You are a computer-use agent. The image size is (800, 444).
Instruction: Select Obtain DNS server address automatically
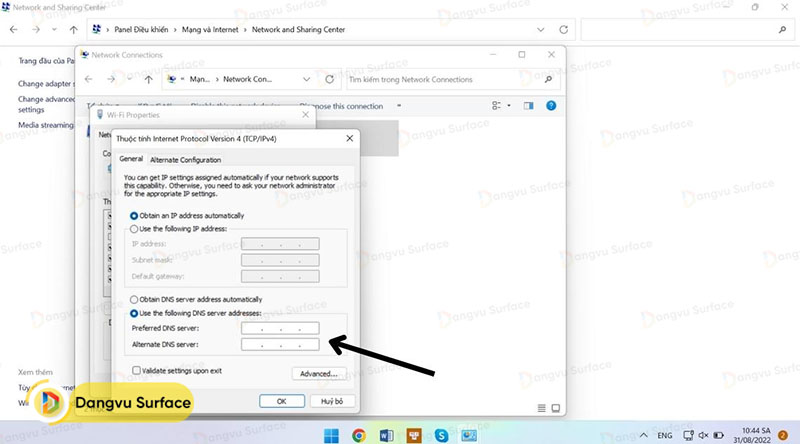coord(196,300)
